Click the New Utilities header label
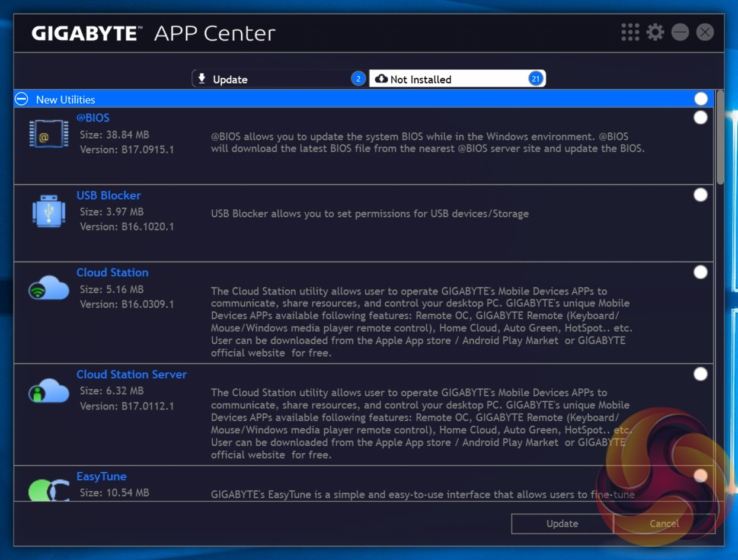Viewport: 738px width, 560px height. coord(65,100)
